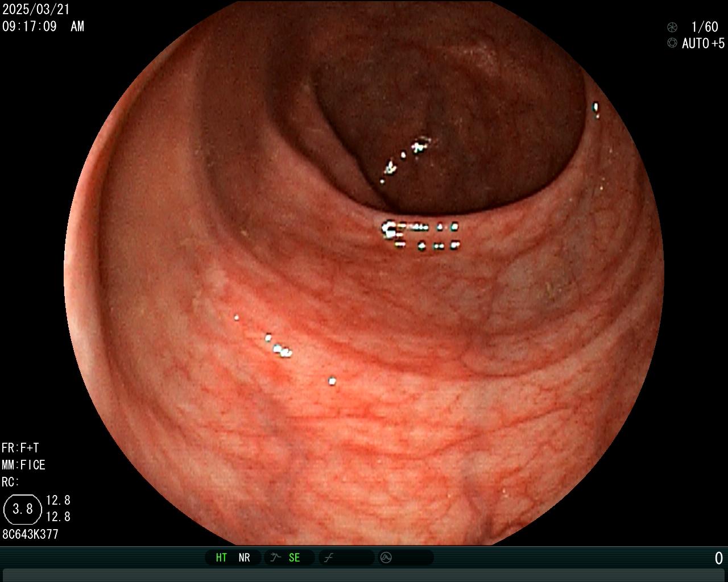Screen dimensions: 728x582
Task: Toggle the HT indicator in the status bar
Action: (x=221, y=558)
